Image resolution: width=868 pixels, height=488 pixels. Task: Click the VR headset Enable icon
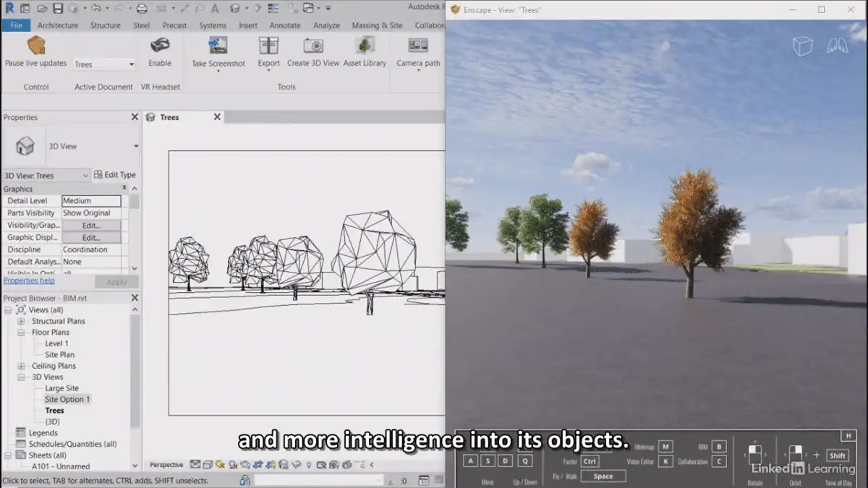click(x=160, y=46)
